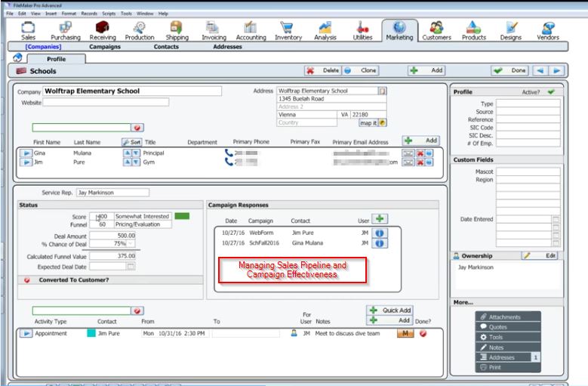Go to next record arrow
The image size is (588, 386).
pos(556,70)
